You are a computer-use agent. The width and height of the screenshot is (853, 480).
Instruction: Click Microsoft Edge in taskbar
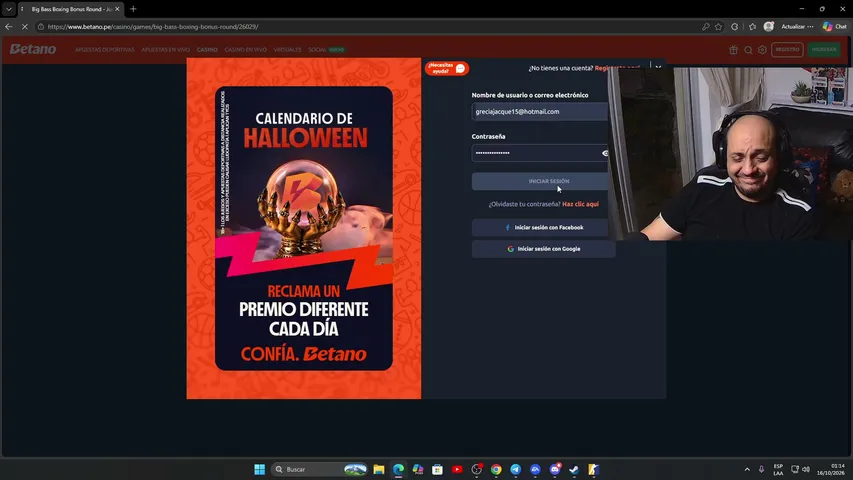(x=398, y=469)
